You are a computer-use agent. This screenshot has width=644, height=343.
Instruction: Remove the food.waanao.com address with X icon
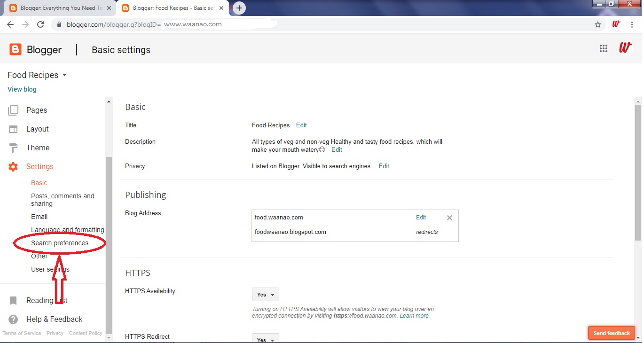449,218
